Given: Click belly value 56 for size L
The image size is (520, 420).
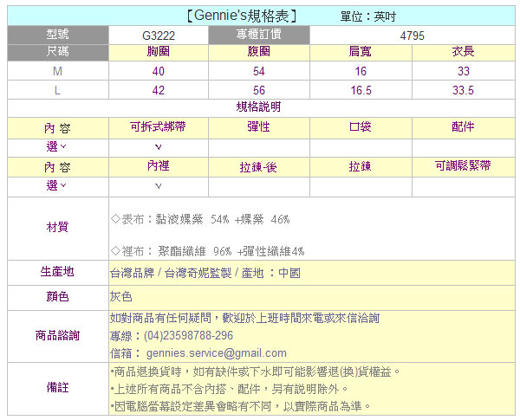Looking at the screenshot, I should click(x=258, y=90).
